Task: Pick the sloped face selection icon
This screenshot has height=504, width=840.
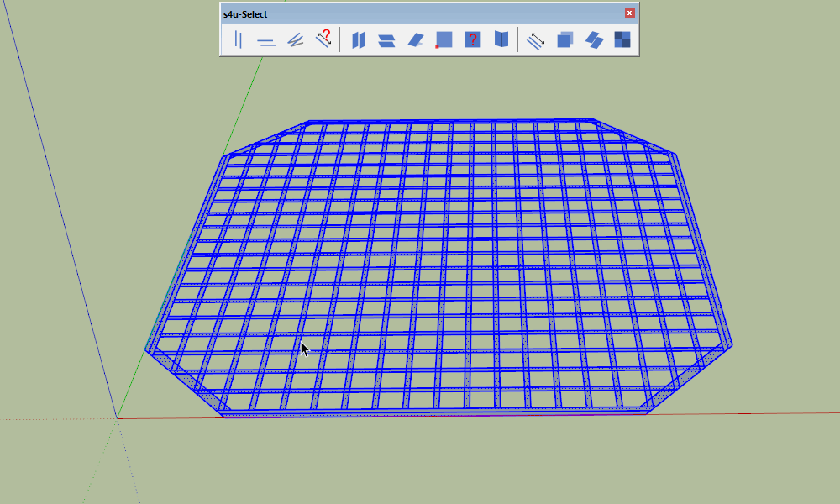Action: 416,39
